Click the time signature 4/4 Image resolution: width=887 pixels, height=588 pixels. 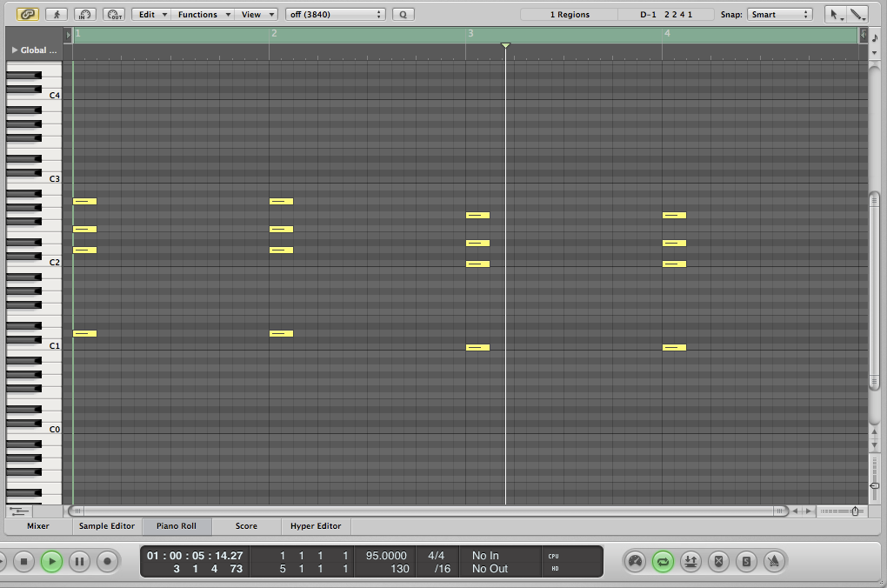(x=436, y=556)
